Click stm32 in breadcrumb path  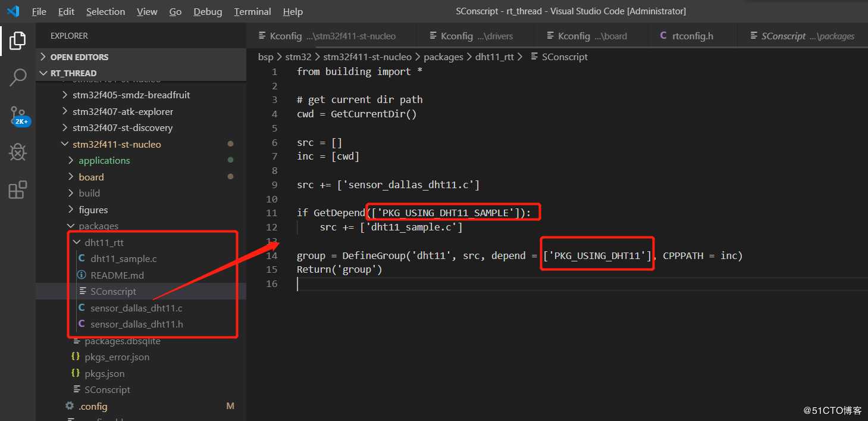[298, 57]
